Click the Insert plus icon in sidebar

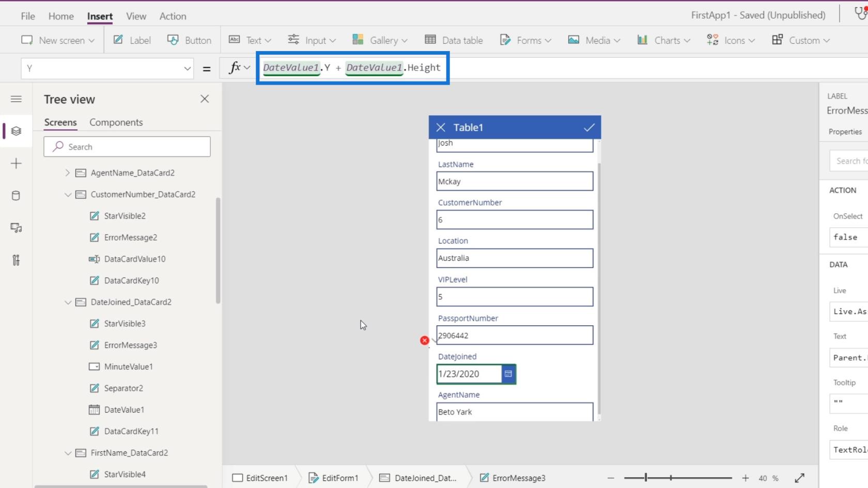coord(16,164)
